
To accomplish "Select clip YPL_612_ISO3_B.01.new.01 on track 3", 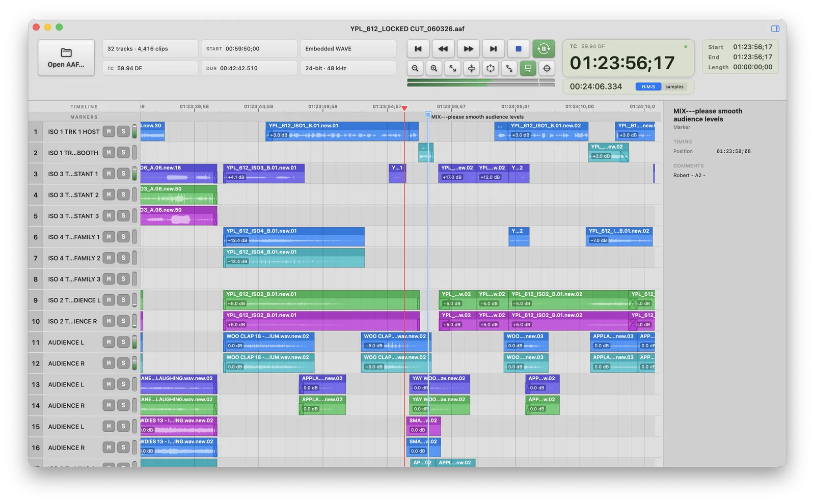I will point(264,174).
